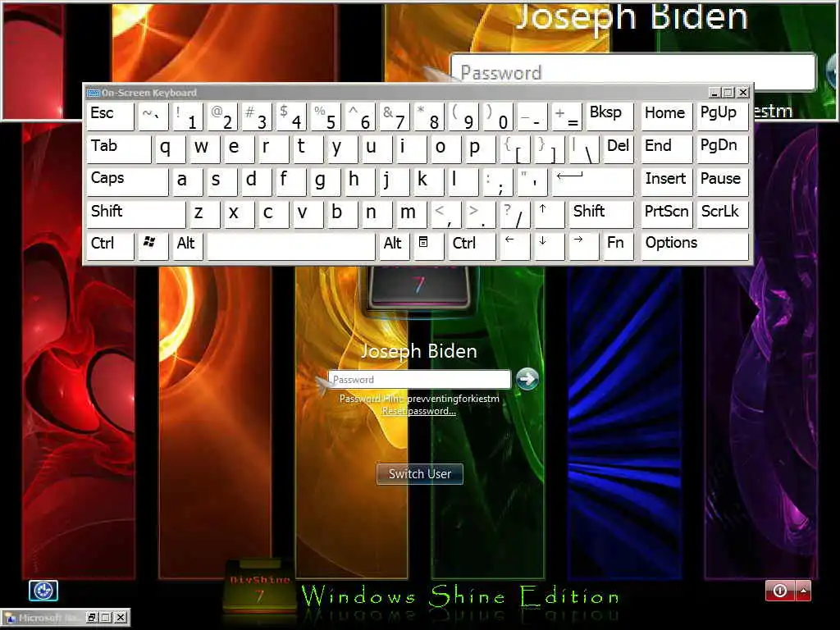Tap the Home key
840x630 pixels.
coord(667,116)
